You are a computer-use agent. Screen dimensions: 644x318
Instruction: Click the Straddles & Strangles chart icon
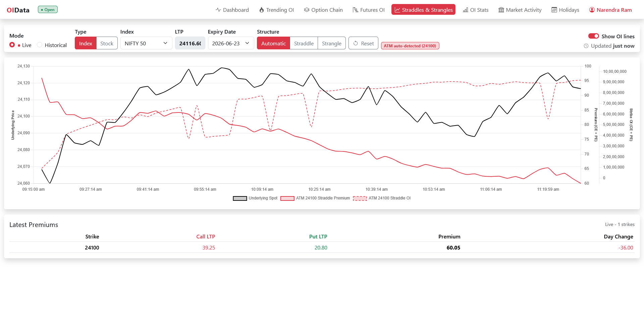(397, 10)
